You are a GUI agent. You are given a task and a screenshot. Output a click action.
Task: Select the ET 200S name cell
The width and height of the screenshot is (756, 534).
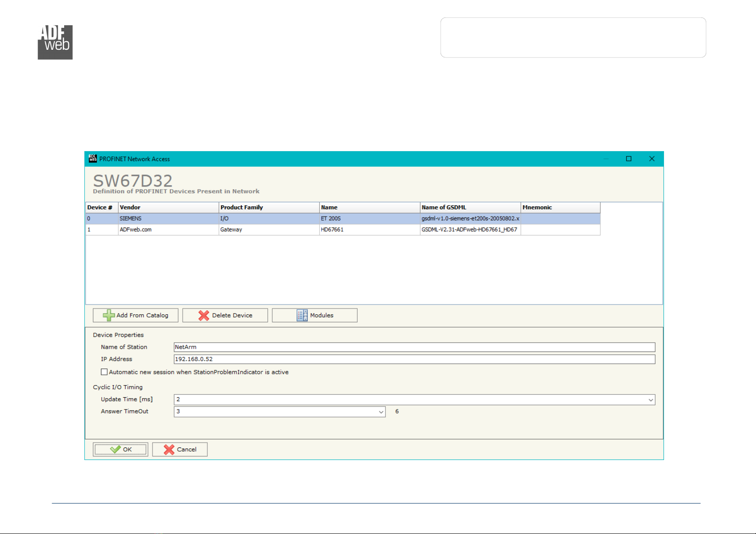(x=370, y=218)
